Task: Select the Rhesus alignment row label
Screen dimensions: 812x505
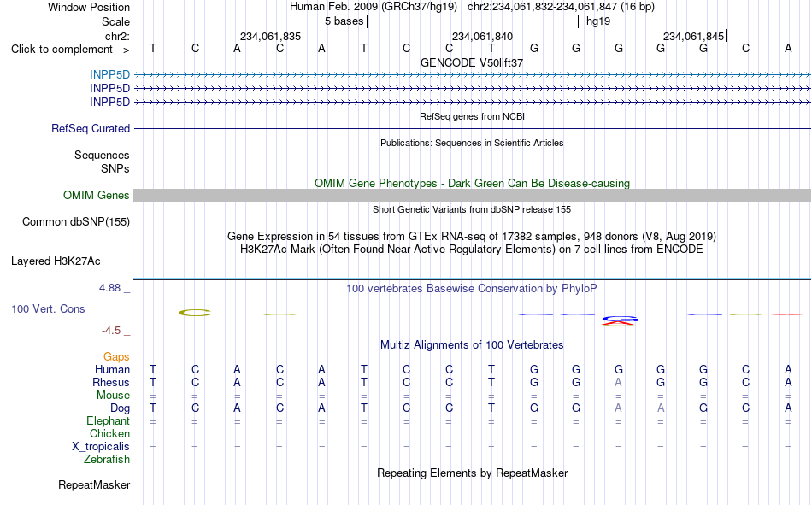Action: click(111, 382)
